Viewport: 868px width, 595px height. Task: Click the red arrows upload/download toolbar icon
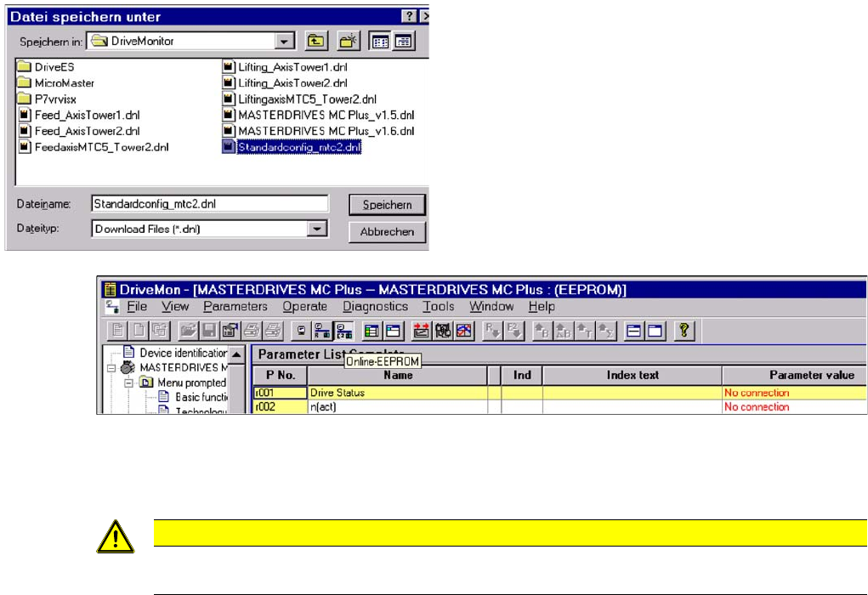coord(422,331)
